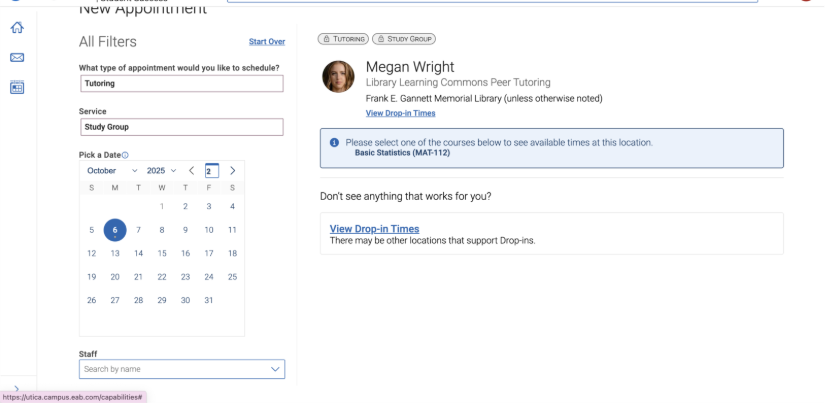Click the Tutoring filter tag

tap(343, 39)
